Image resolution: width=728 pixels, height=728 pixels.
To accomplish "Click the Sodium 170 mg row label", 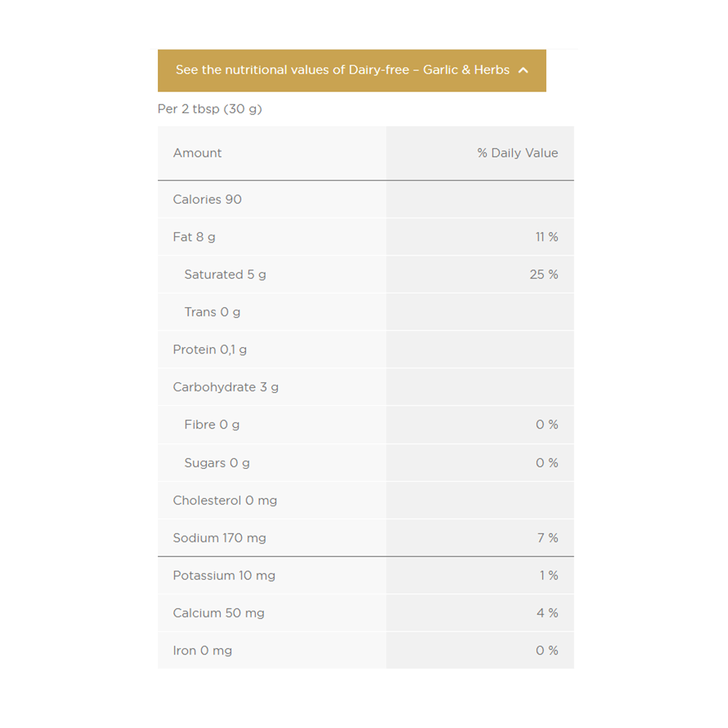I will pyautogui.click(x=220, y=538).
